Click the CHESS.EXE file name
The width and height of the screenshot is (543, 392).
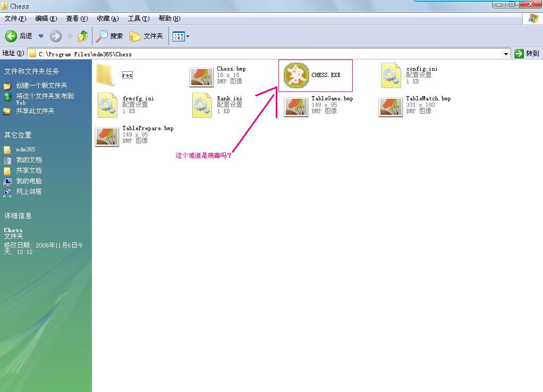326,75
